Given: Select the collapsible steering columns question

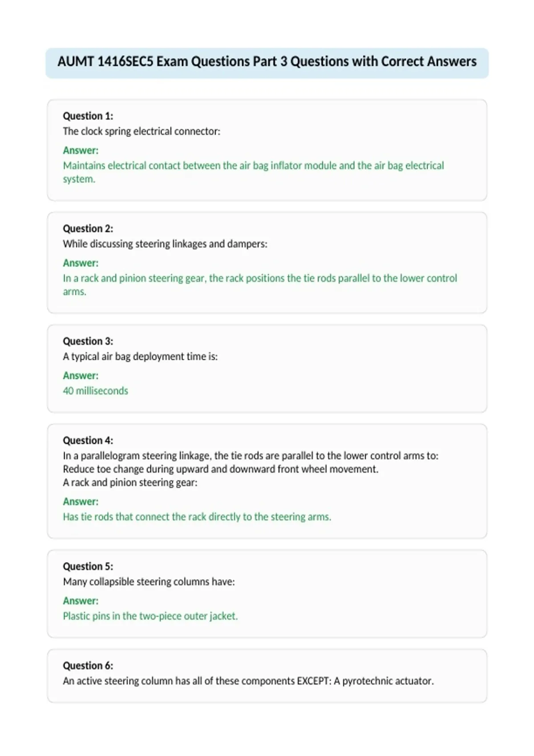Looking at the screenshot, I should (x=149, y=582).
